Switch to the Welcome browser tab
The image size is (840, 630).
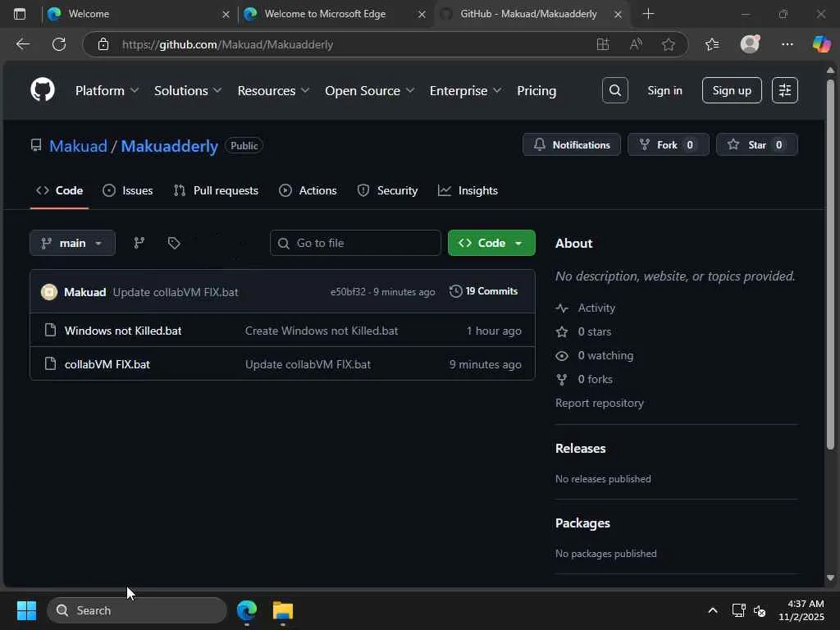tap(137, 14)
